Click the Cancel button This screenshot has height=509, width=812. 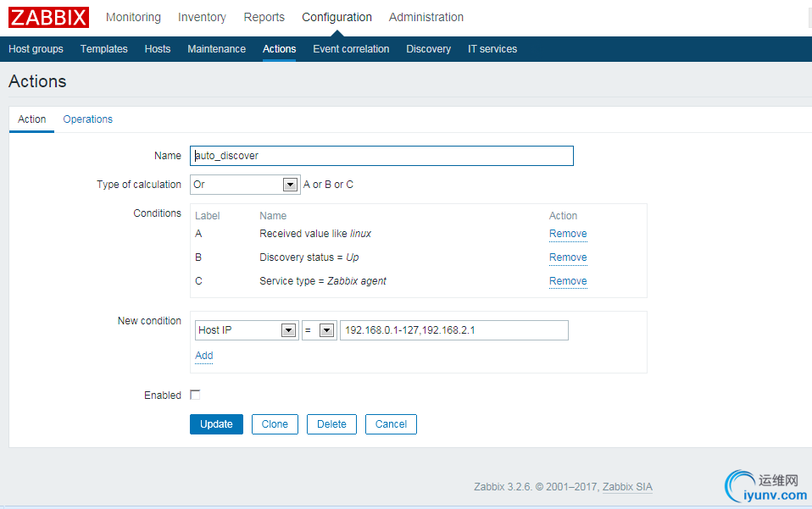(x=391, y=424)
